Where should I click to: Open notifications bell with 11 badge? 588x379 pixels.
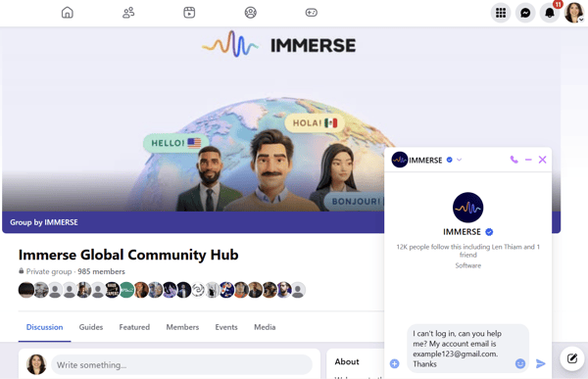tap(550, 13)
